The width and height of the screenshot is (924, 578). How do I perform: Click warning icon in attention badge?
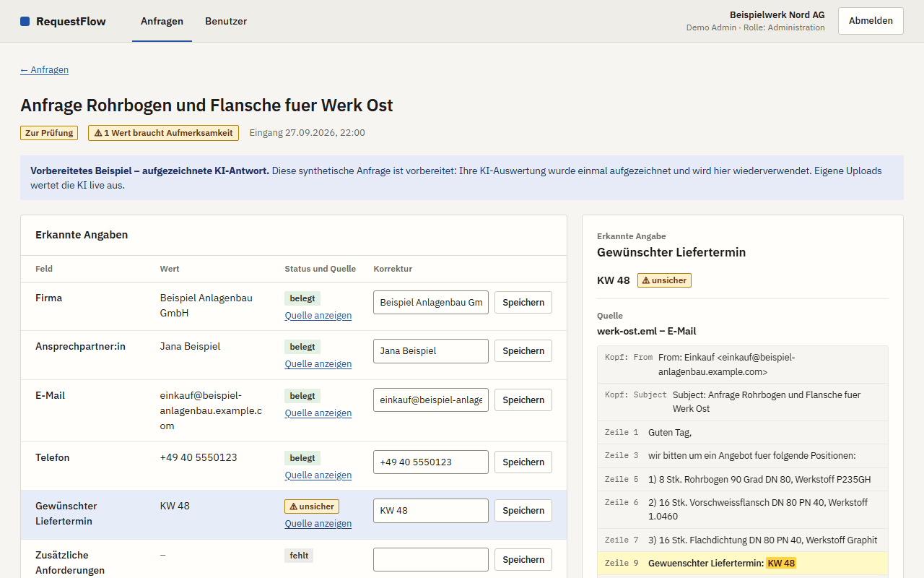tap(98, 133)
